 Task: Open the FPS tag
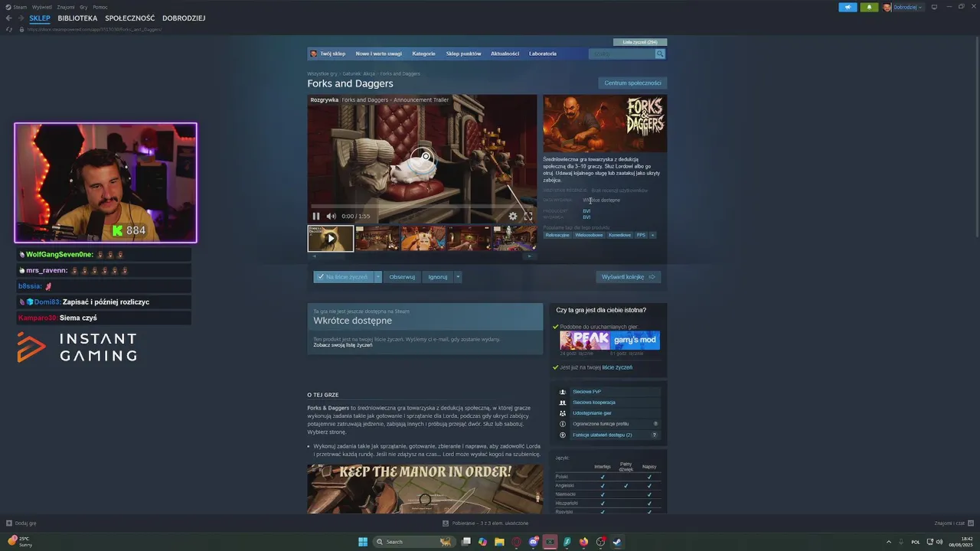click(641, 235)
